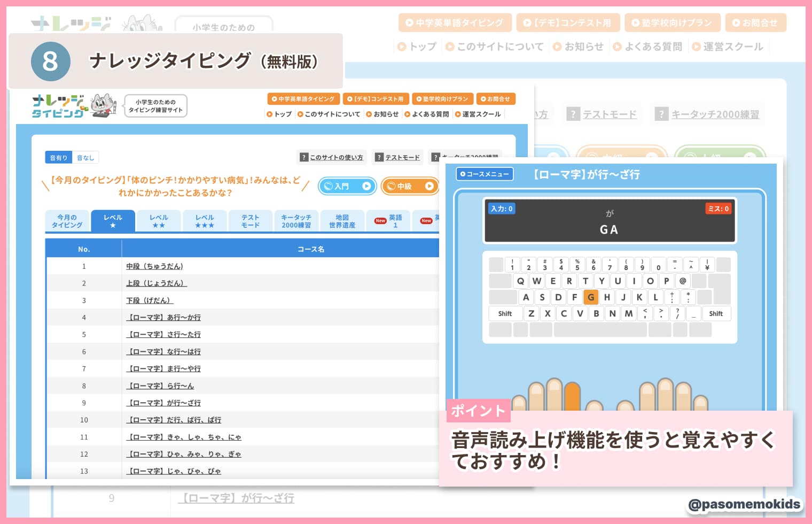Image resolution: width=812 pixels, height=524 pixels.
Task: Go to トップ nav link
Action: pos(279,114)
